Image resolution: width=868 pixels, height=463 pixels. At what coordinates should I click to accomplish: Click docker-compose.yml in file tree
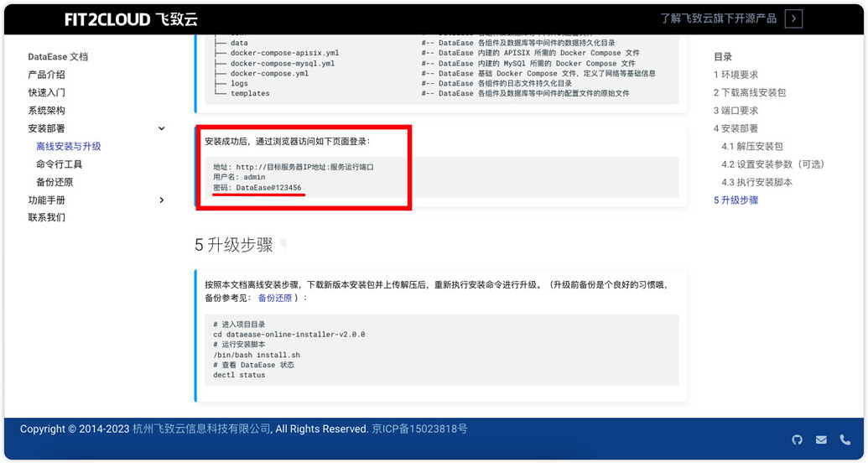[269, 73]
